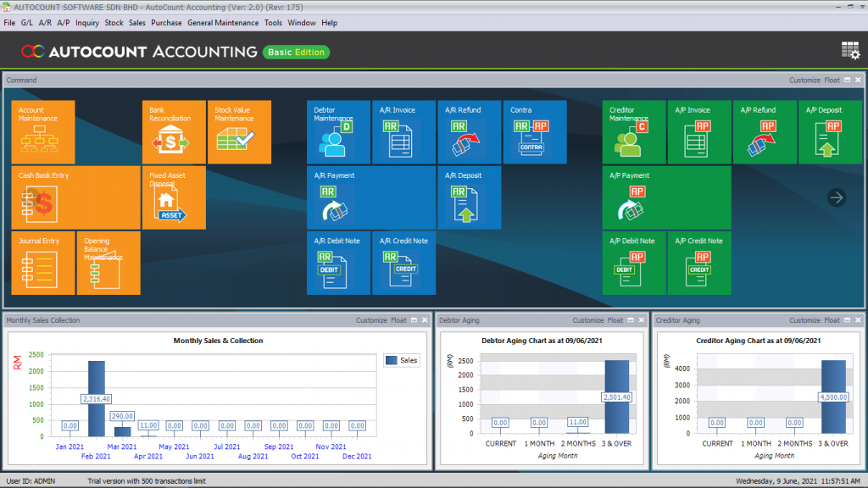Open A/P Debit Note tile
This screenshot has width=868, height=488.
coord(634,263)
